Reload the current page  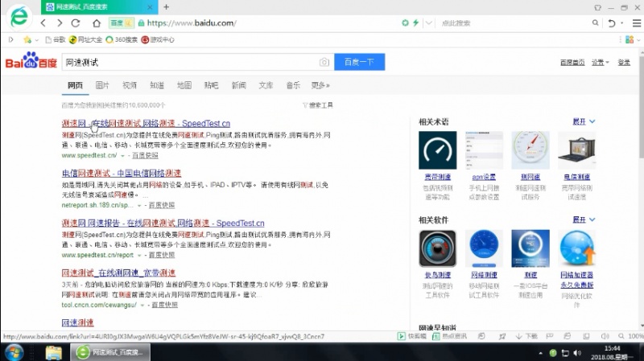point(76,23)
